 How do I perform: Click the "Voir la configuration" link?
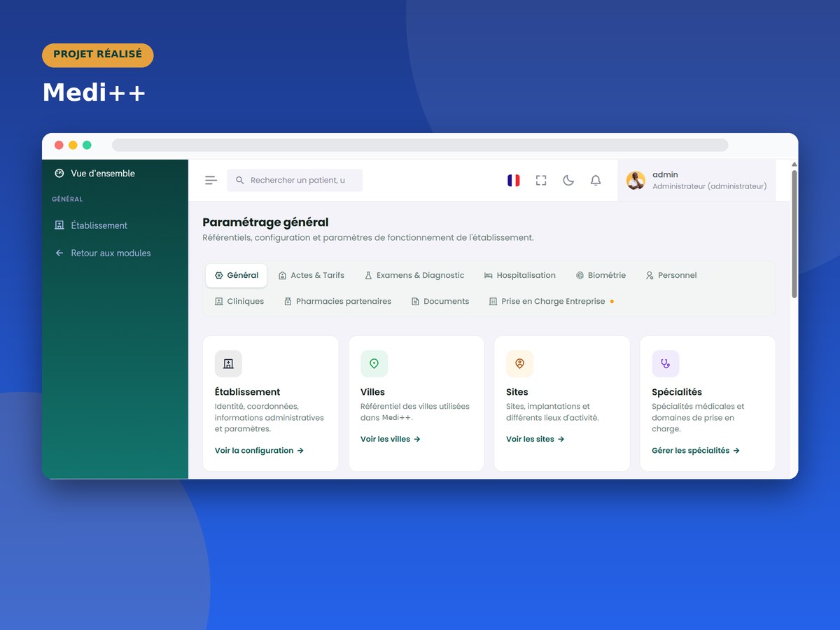tap(259, 451)
